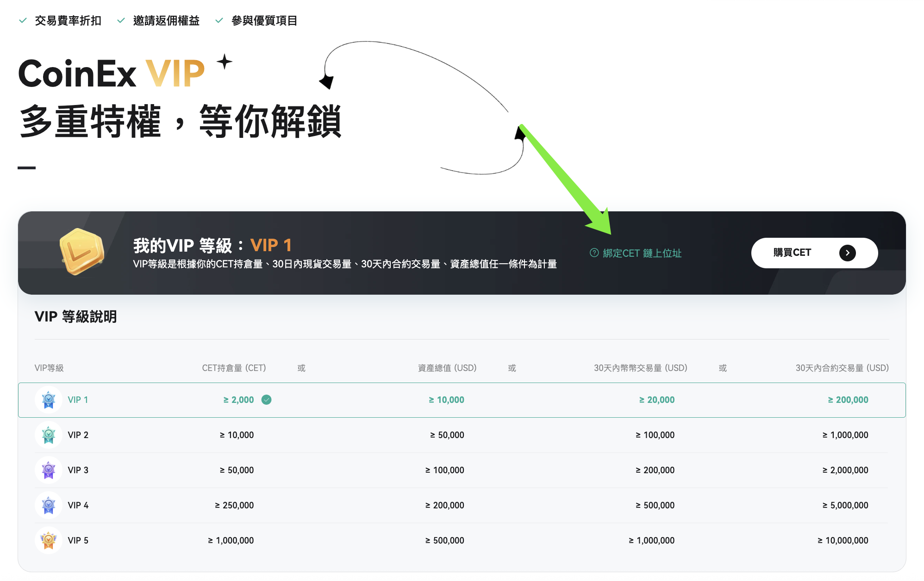Click the 交易費率折扣 benefit label

(68, 20)
